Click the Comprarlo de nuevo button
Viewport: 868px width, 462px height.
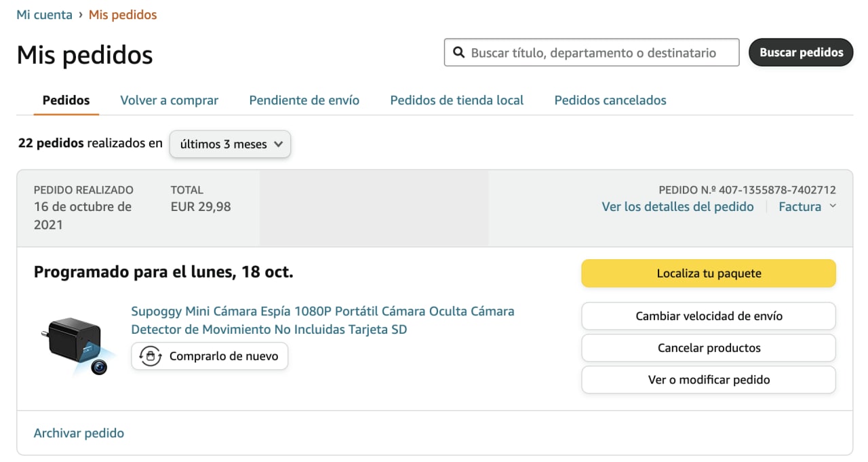[x=210, y=356]
